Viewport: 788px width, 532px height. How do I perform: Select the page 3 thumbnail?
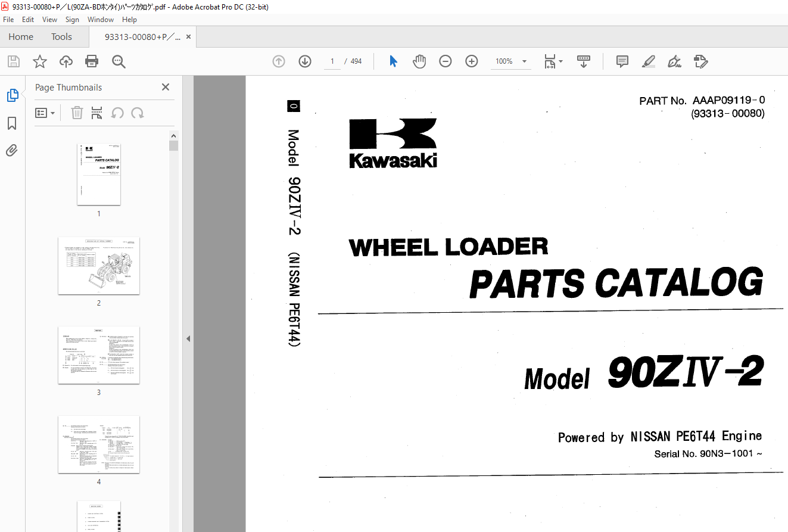(99, 355)
